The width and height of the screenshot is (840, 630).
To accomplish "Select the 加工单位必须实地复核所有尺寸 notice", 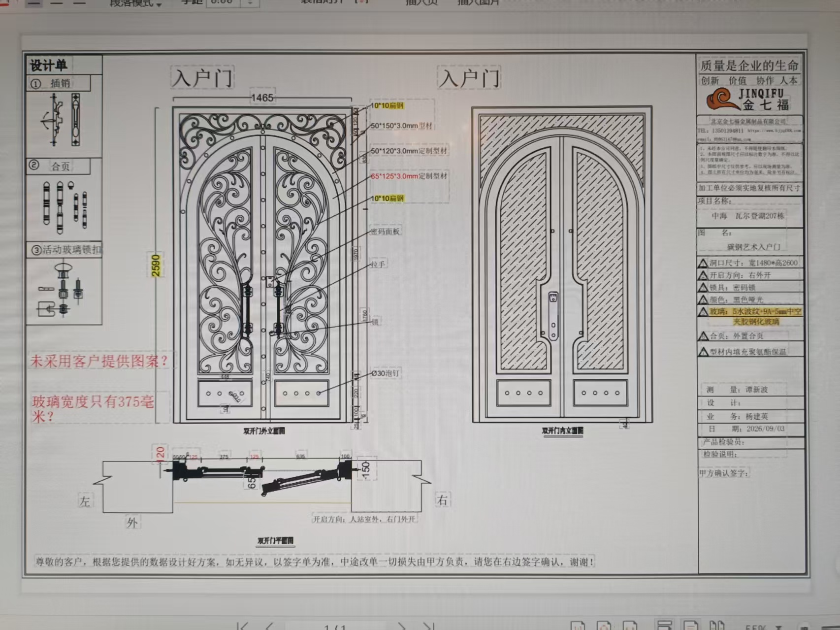I will pyautogui.click(x=749, y=188).
